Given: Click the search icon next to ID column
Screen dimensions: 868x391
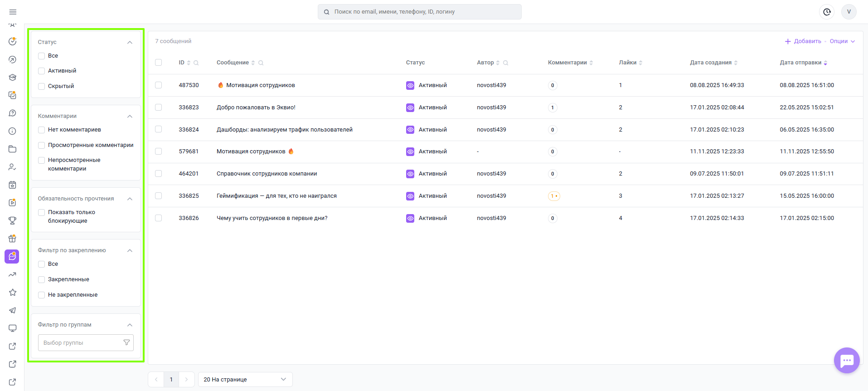Looking at the screenshot, I should pos(196,63).
